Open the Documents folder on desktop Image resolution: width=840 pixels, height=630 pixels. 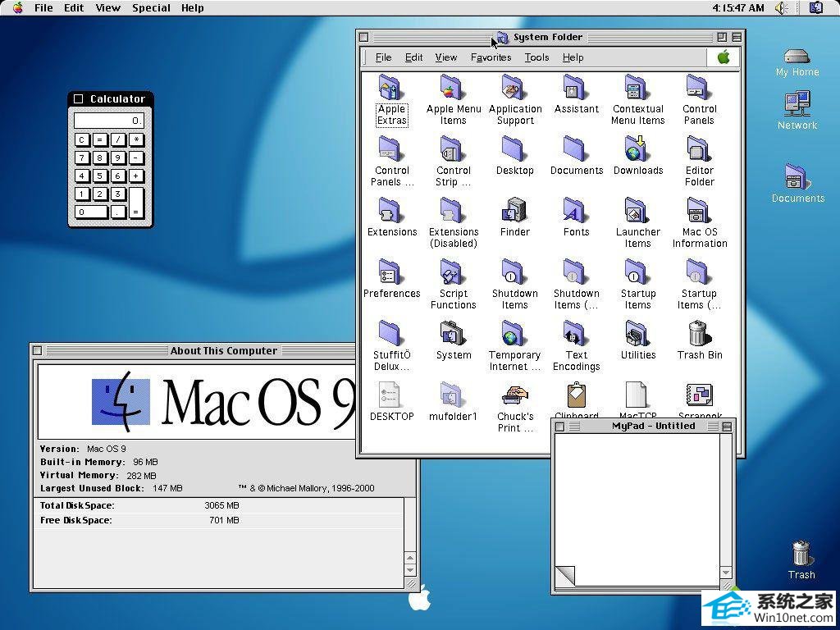797,177
